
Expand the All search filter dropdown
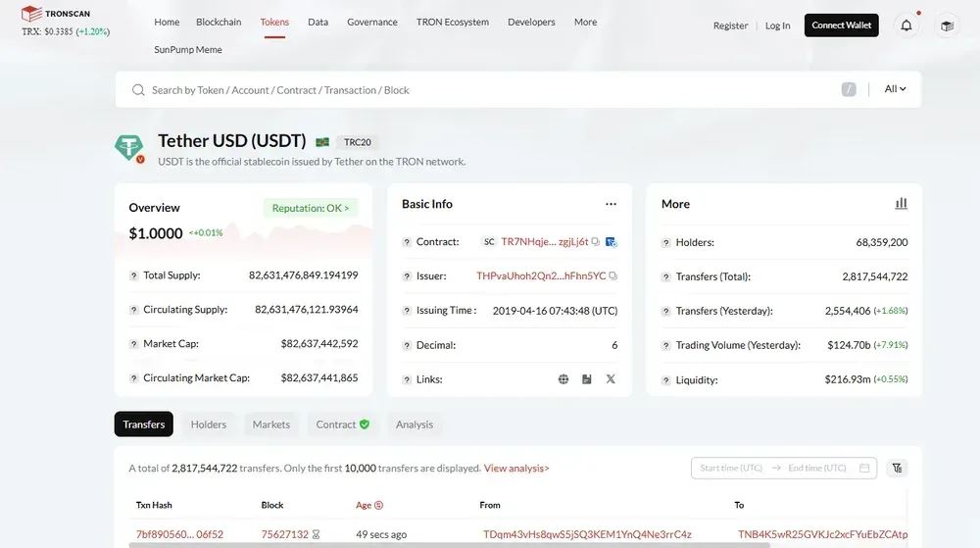click(x=895, y=89)
